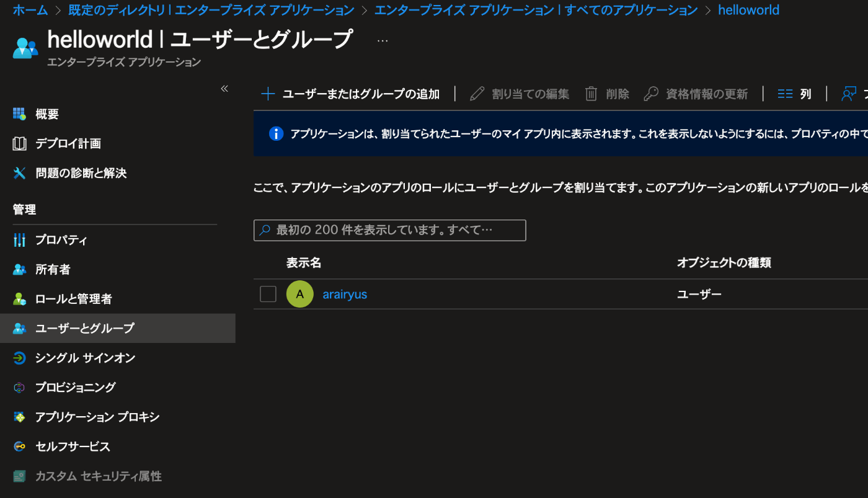Click the 概要 grid icon in the sidebar
The width and height of the screenshot is (868, 498).
click(x=19, y=114)
